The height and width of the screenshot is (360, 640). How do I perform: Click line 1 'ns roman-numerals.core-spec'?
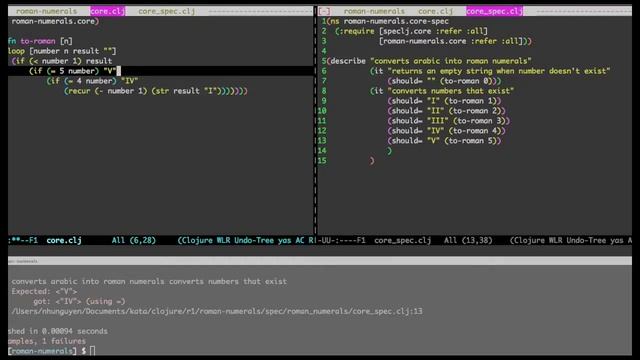tap(388, 21)
